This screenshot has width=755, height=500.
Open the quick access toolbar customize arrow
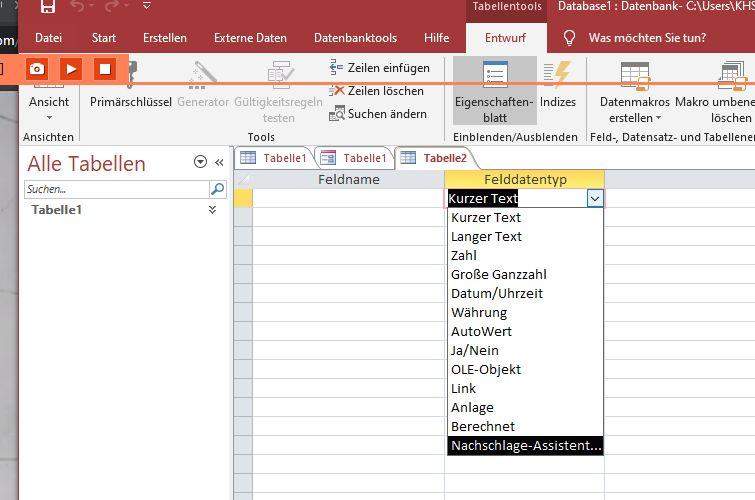147,6
